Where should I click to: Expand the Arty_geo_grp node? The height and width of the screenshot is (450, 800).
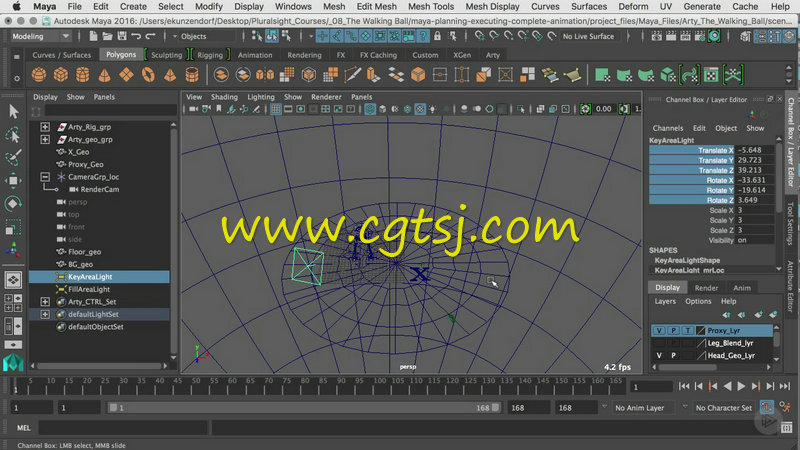coord(45,139)
